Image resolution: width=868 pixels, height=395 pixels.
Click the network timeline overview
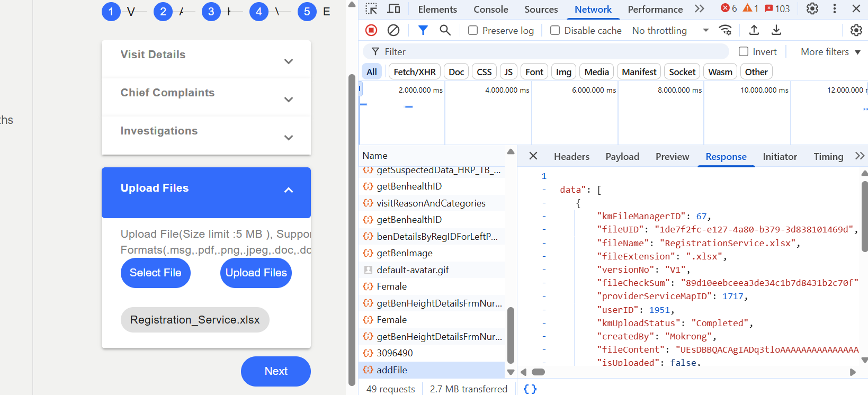coord(613,113)
